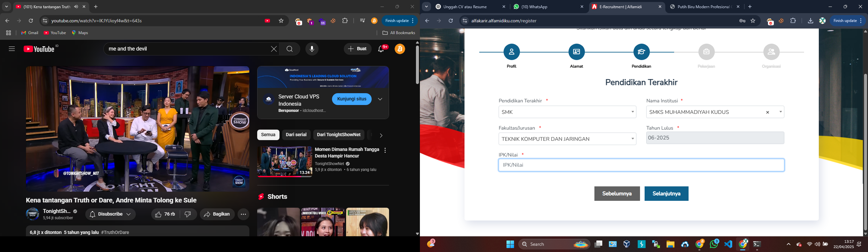
Task: Open the Disubscribe notification dropdown
Action: click(x=111, y=214)
